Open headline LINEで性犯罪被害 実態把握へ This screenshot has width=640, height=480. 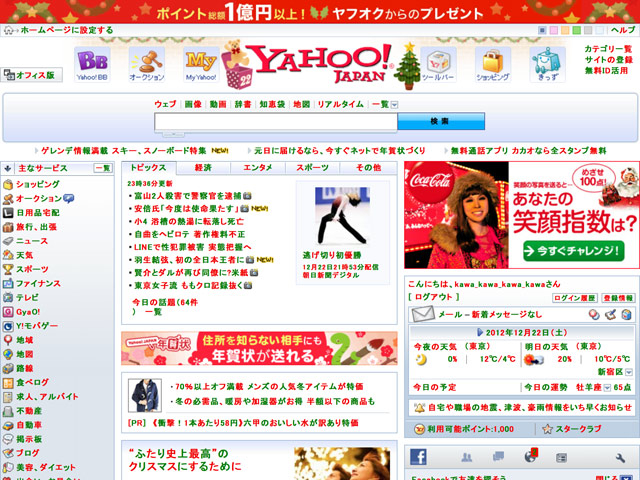point(193,247)
